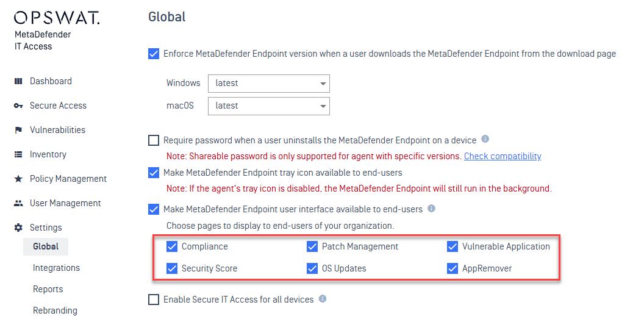
Task: Click the Policy Management star icon
Action: pos(18,179)
